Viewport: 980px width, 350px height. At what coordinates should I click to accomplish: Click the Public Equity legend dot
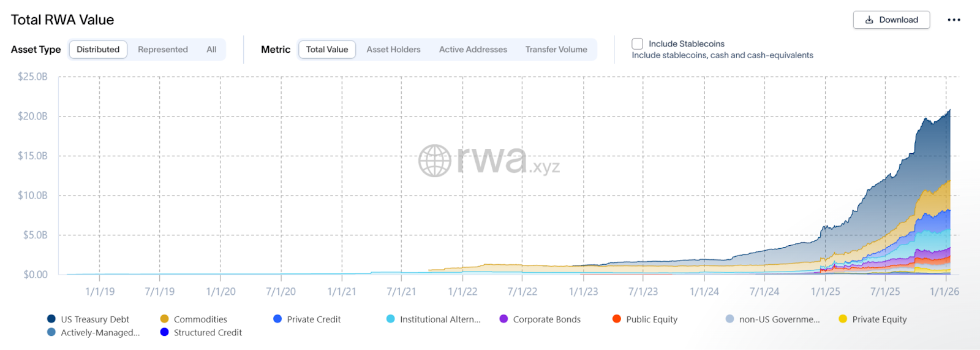pyautogui.click(x=617, y=319)
